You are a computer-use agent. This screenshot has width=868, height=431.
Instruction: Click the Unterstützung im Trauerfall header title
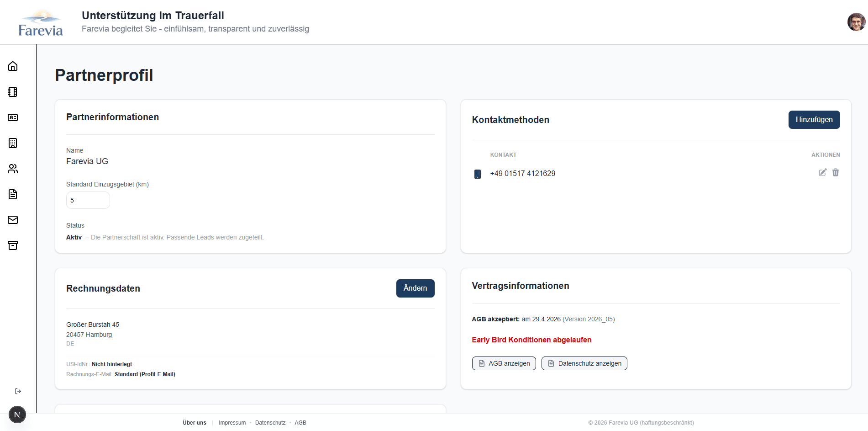coord(153,16)
